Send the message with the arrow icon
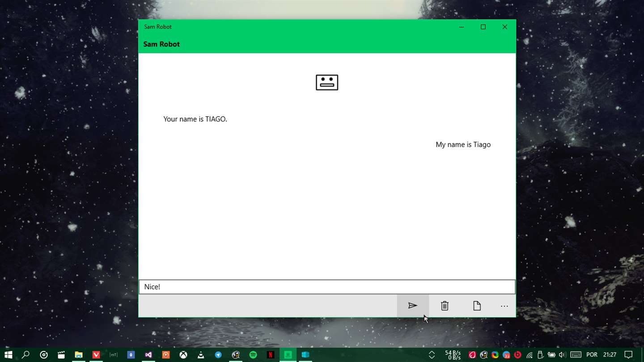This screenshot has width=644, height=362. click(412, 306)
